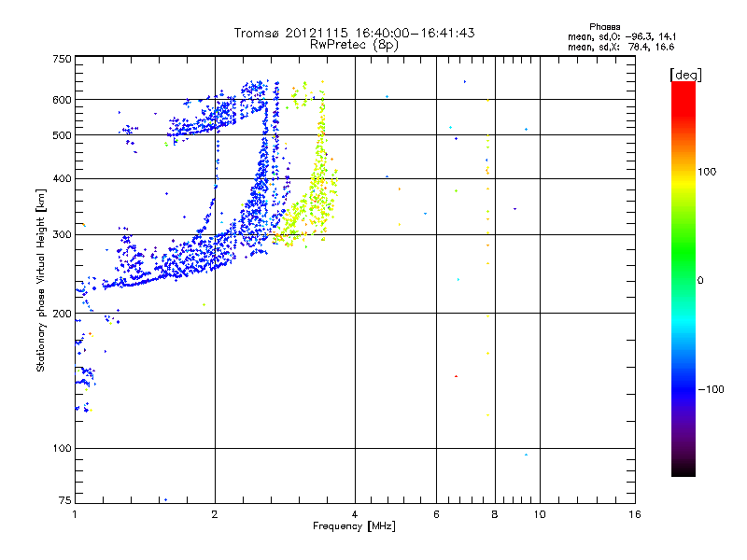The width and height of the screenshot is (747, 560).
Task: Click the 'mean, sd,O: -96.3, 14.1' statistic
Action: click(x=622, y=36)
